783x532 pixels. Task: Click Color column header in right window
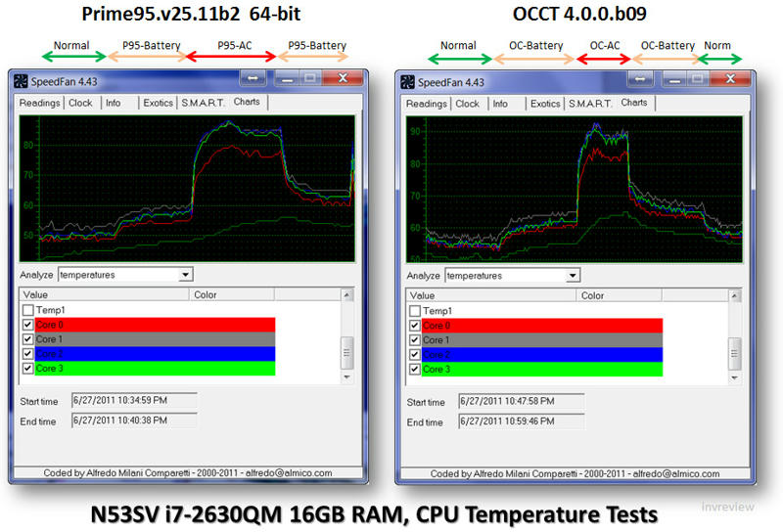(x=620, y=295)
